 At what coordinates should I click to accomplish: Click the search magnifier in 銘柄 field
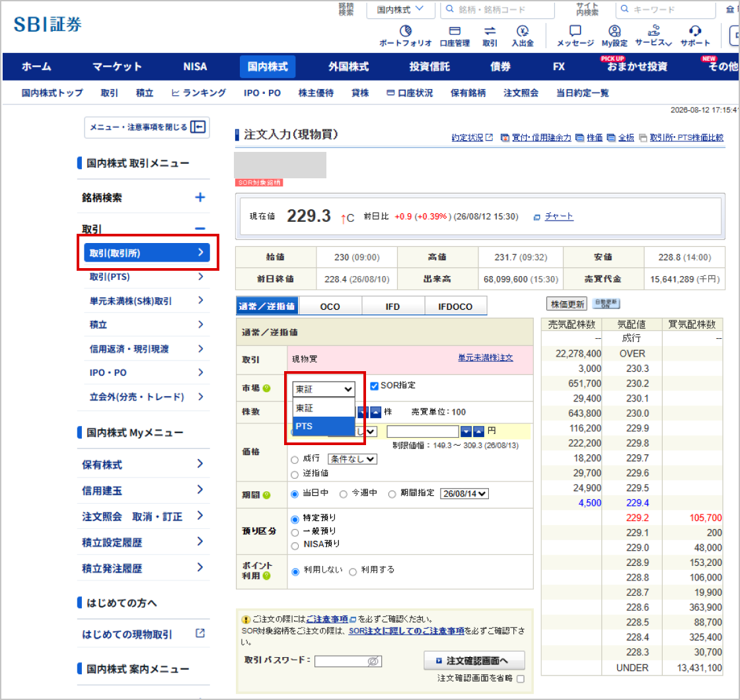(450, 9)
